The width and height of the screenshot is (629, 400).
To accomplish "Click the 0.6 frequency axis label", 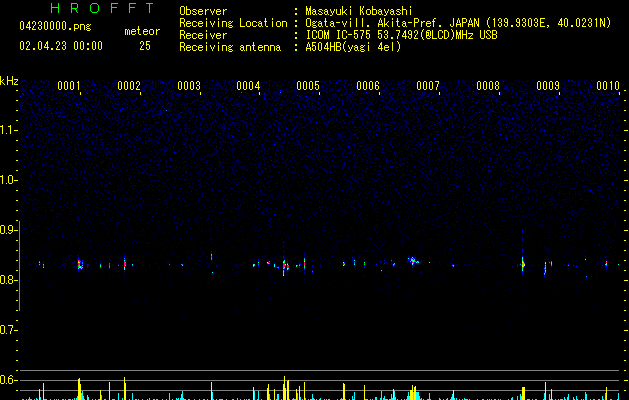I will (8, 380).
